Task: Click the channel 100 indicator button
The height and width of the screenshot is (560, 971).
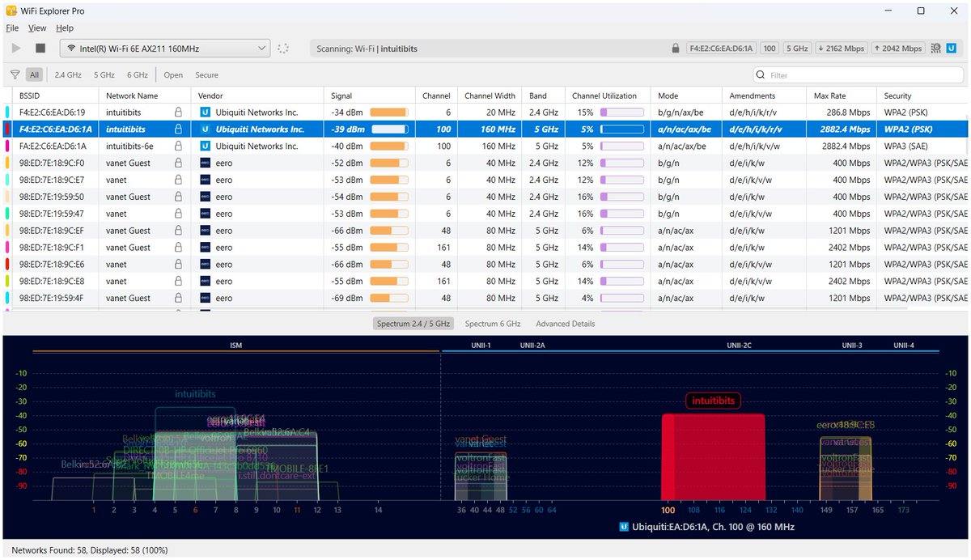Action: click(769, 48)
